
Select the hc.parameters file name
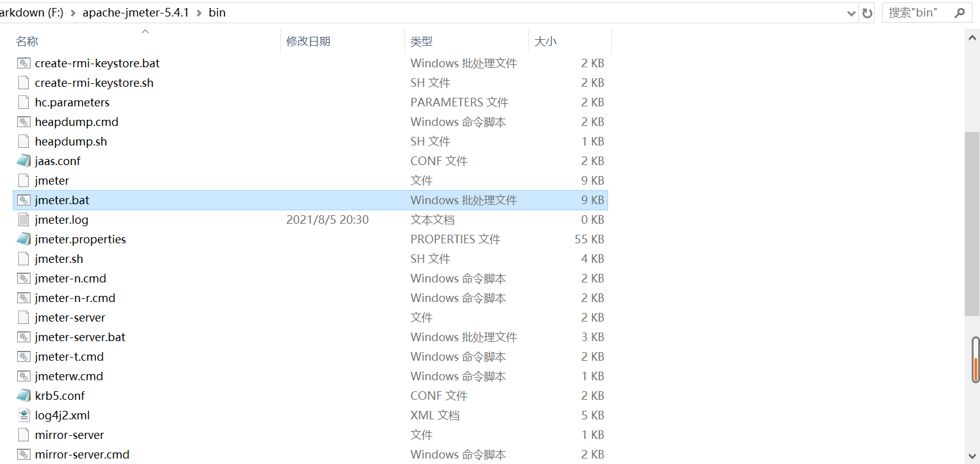pos(72,102)
